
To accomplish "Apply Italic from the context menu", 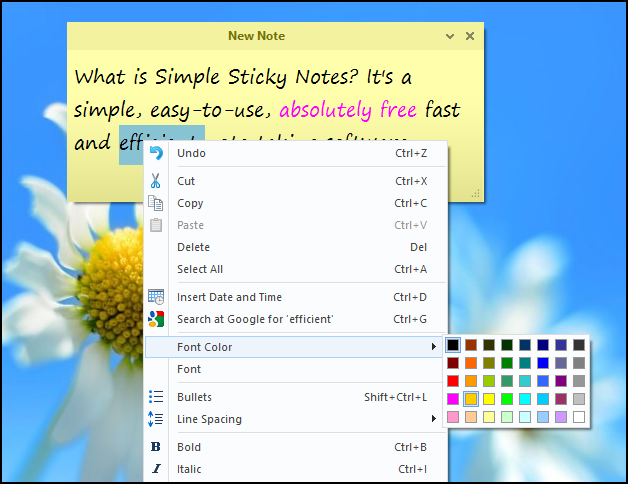I will 296,469.
